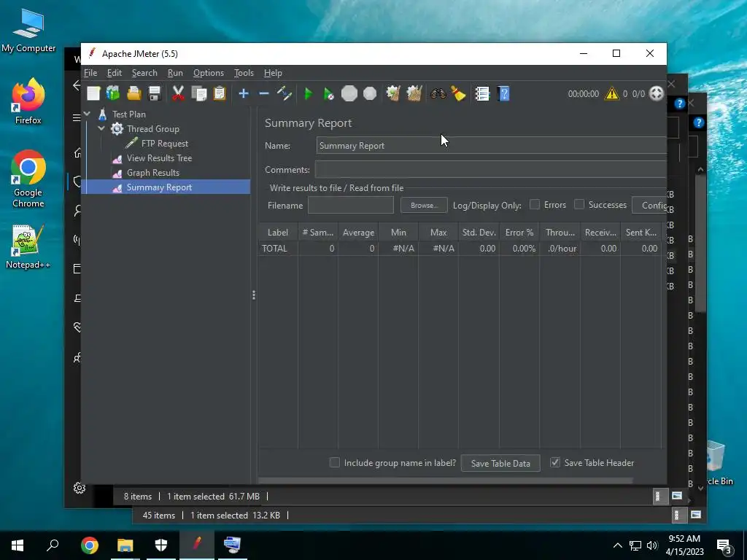
Task: Select View Results Tree element
Action: tap(159, 158)
